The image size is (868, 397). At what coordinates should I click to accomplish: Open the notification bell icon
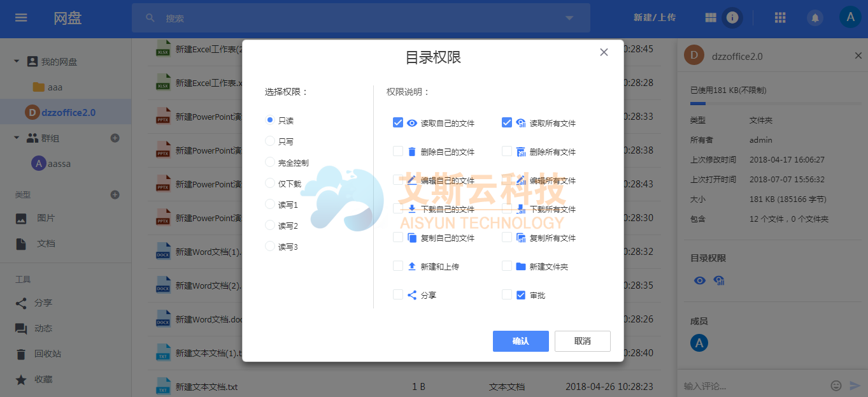tap(815, 17)
